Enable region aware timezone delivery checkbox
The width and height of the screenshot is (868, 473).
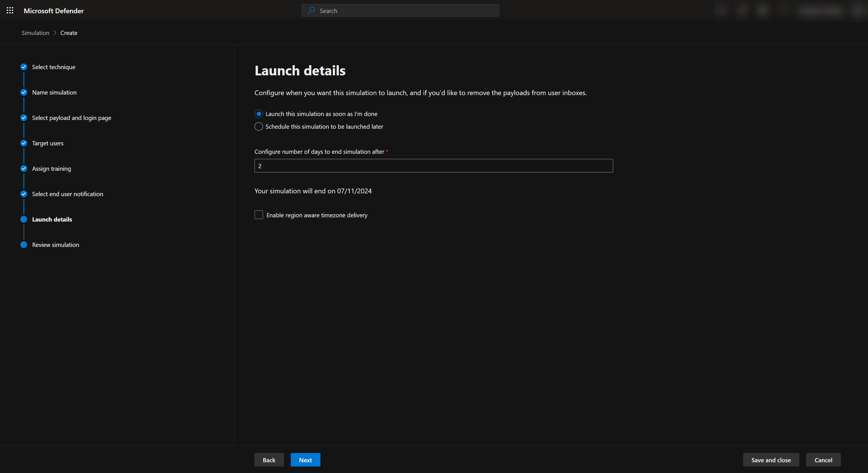pyautogui.click(x=259, y=215)
